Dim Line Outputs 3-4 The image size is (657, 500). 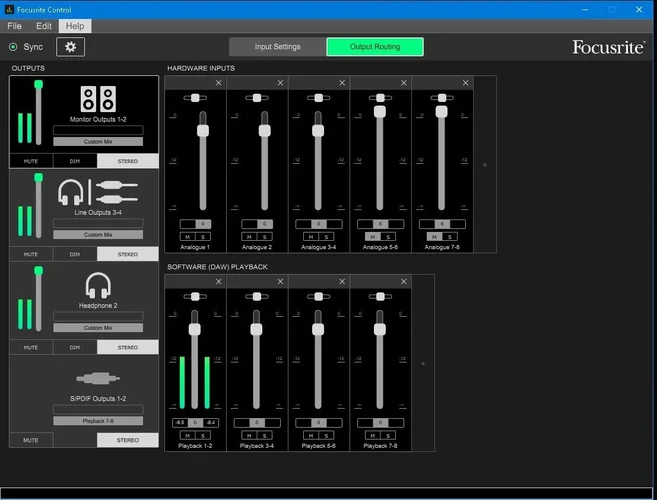[x=75, y=254]
